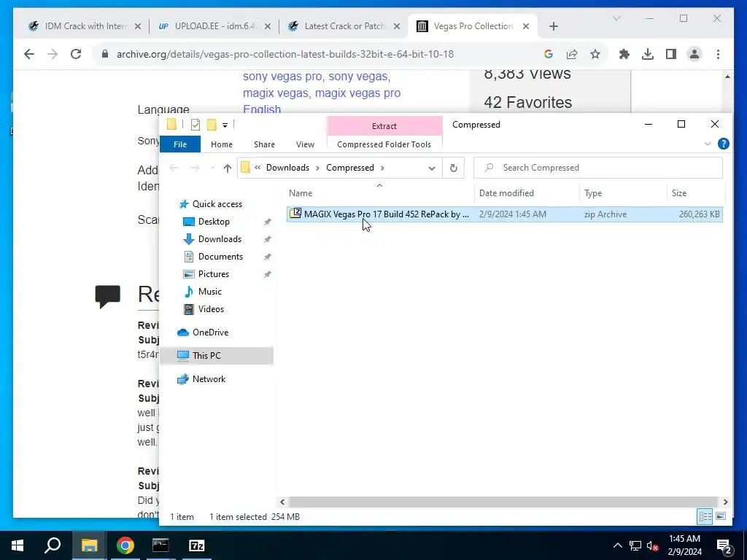Open Windows Start menu
The height and width of the screenshot is (560, 747).
(x=18, y=545)
